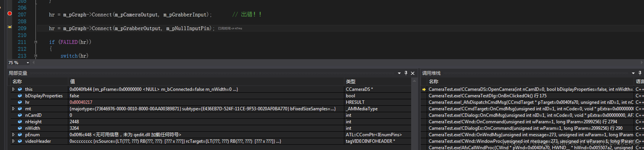Click the 语言 column header in call stack
The image size is (644, 150).
[x=639, y=81]
